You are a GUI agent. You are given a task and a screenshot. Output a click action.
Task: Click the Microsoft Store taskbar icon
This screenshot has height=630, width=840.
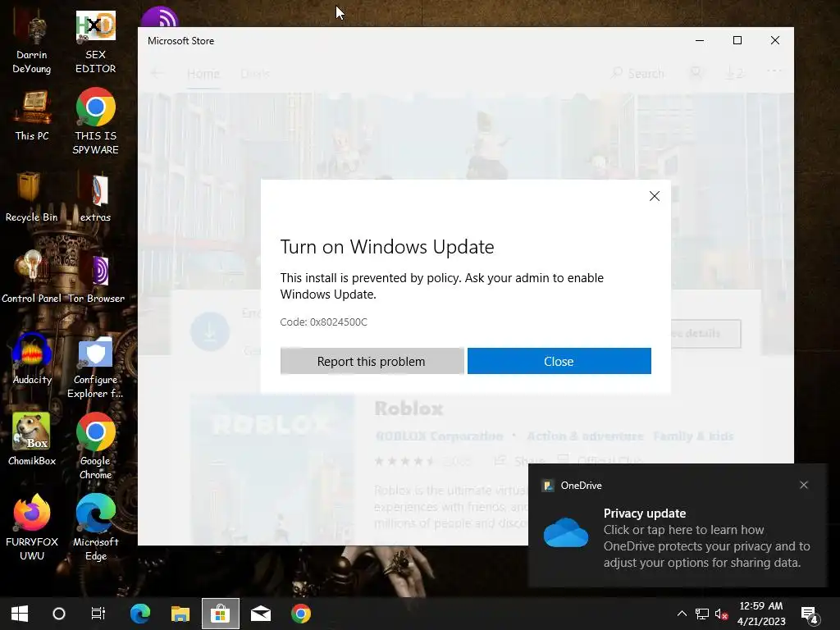coord(220,614)
